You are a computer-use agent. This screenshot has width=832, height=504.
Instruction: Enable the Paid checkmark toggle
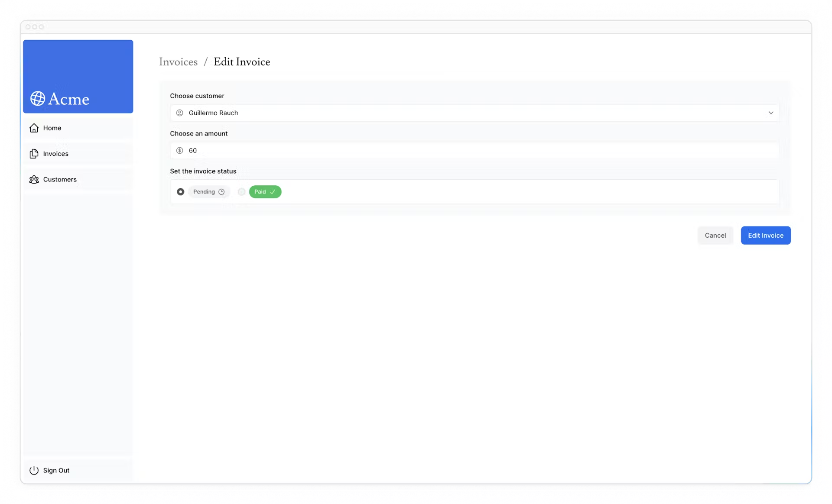[x=240, y=192]
